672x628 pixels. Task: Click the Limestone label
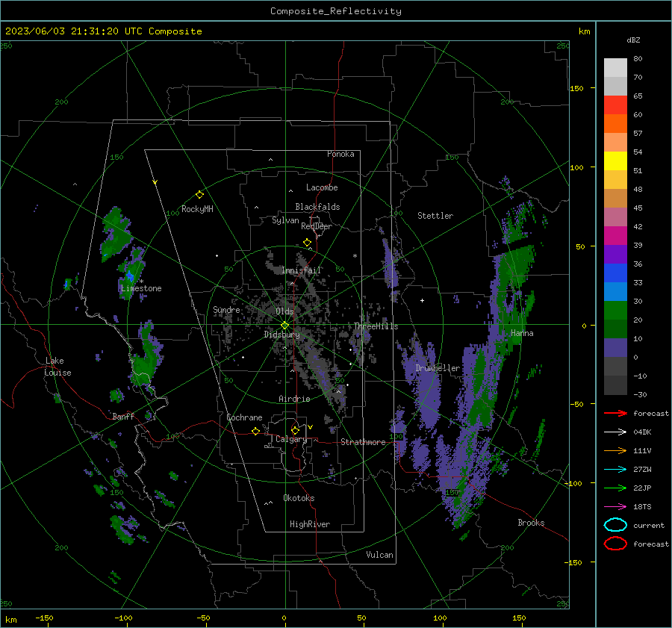[141, 288]
